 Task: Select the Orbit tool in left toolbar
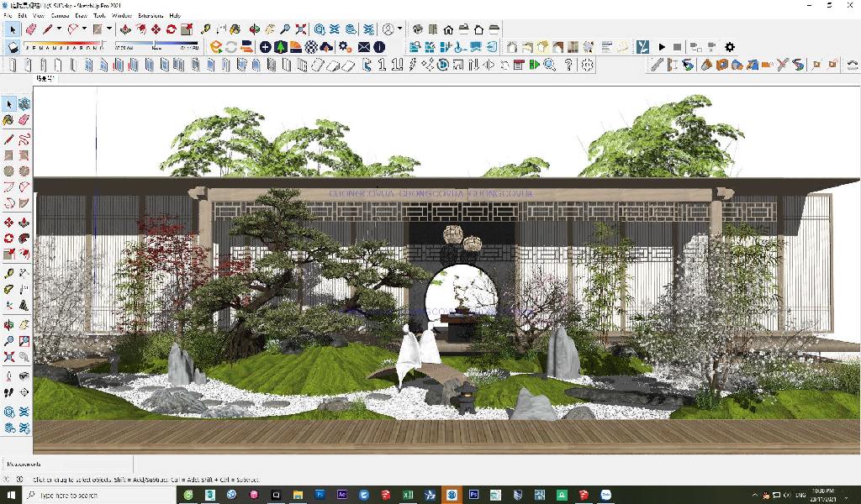pyautogui.click(x=8, y=325)
